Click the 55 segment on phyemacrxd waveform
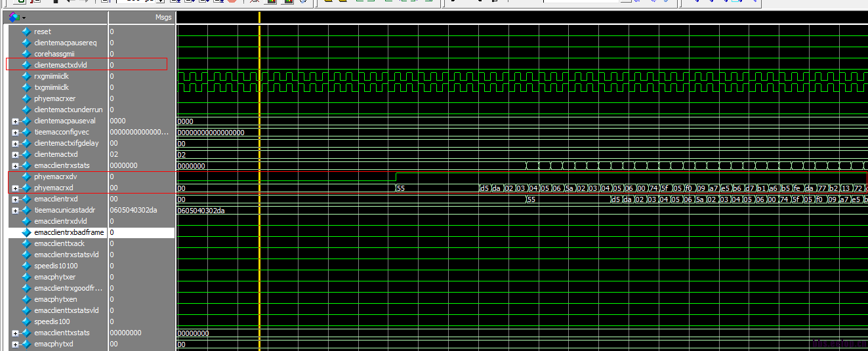The width and height of the screenshot is (868, 351). point(437,188)
